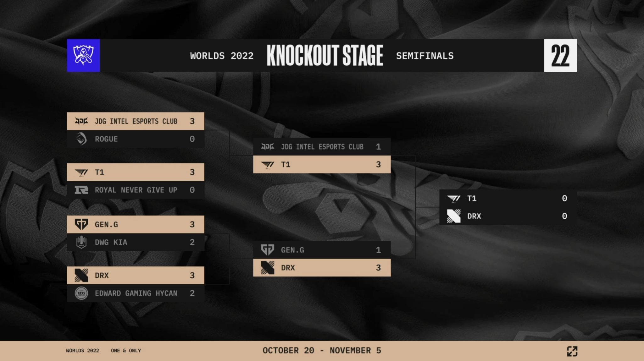Click the Rogue team logo
This screenshot has width=644, height=361.
click(x=81, y=139)
